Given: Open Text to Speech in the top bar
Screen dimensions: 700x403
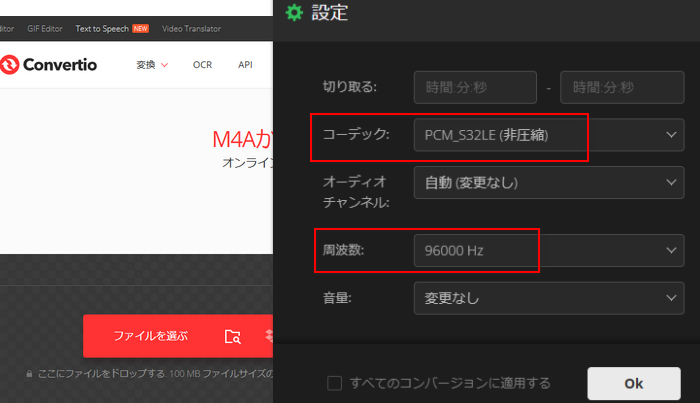Looking at the screenshot, I should 102,29.
